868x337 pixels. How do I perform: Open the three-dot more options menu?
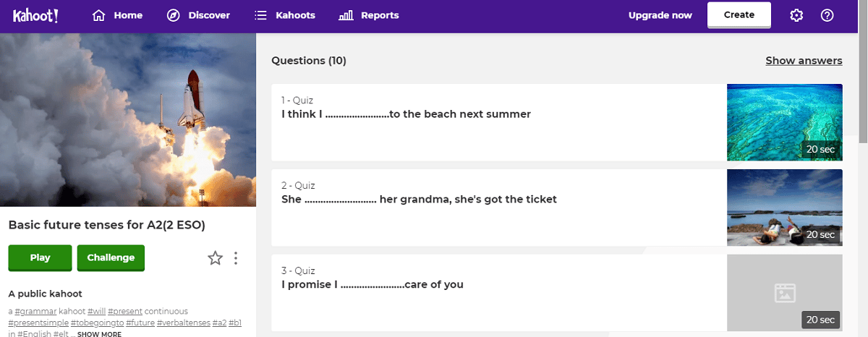point(236,257)
